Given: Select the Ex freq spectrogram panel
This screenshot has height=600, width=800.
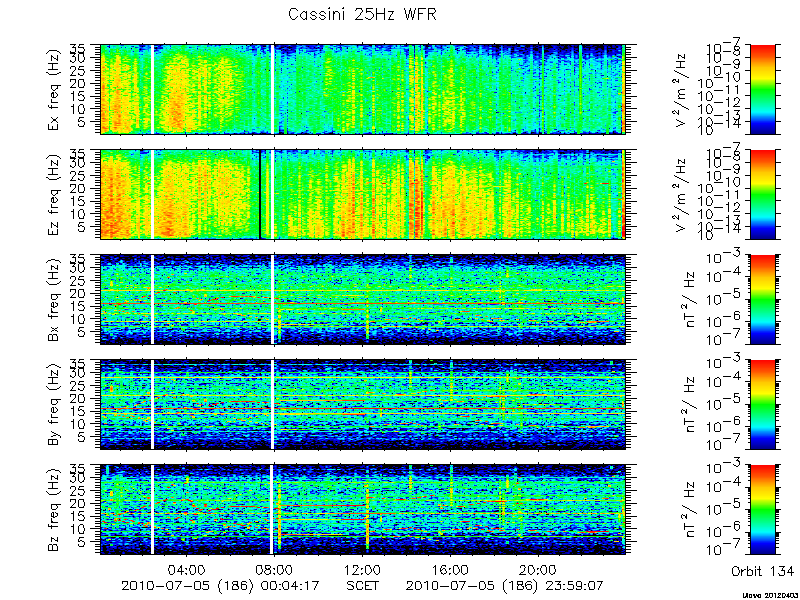Looking at the screenshot, I should coord(363,89).
